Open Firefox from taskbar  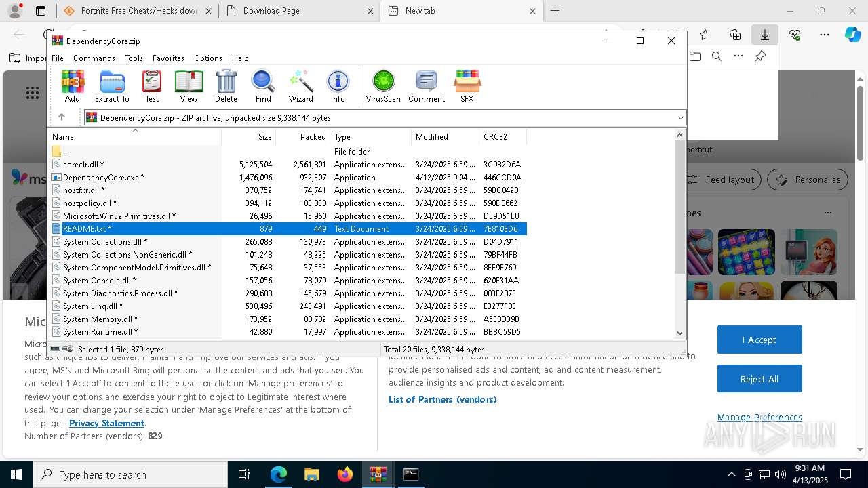tap(345, 474)
